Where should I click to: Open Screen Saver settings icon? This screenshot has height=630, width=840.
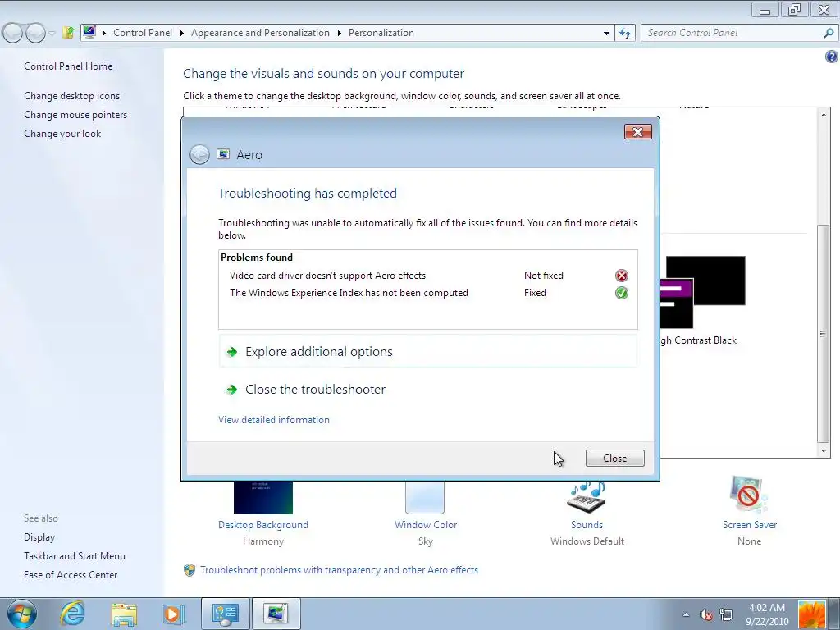click(749, 495)
